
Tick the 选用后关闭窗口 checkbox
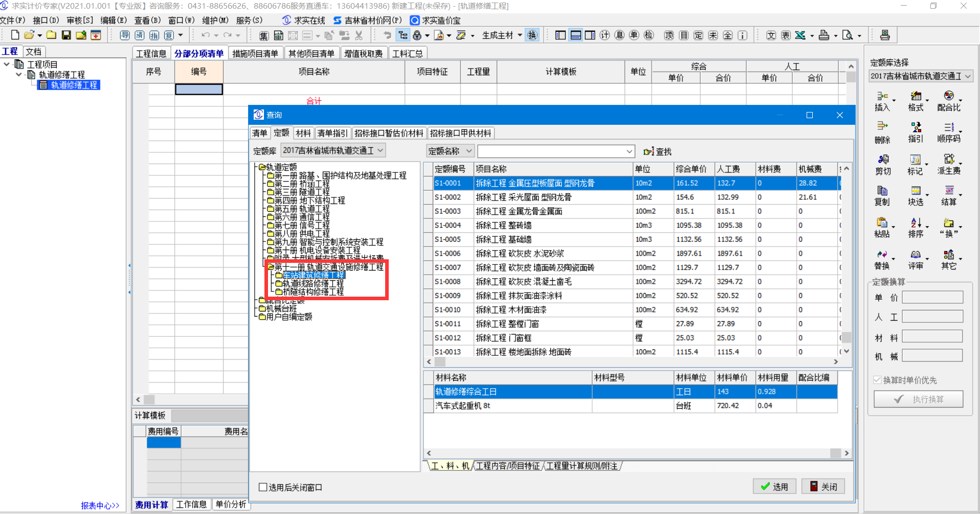[x=263, y=487]
